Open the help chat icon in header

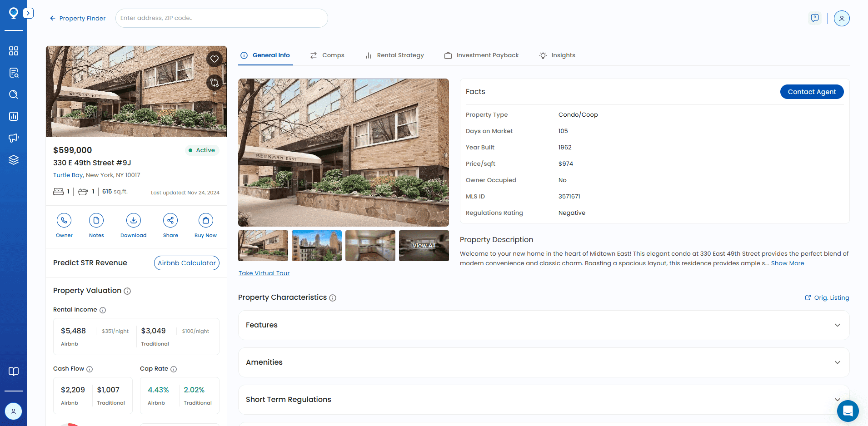pos(815,18)
